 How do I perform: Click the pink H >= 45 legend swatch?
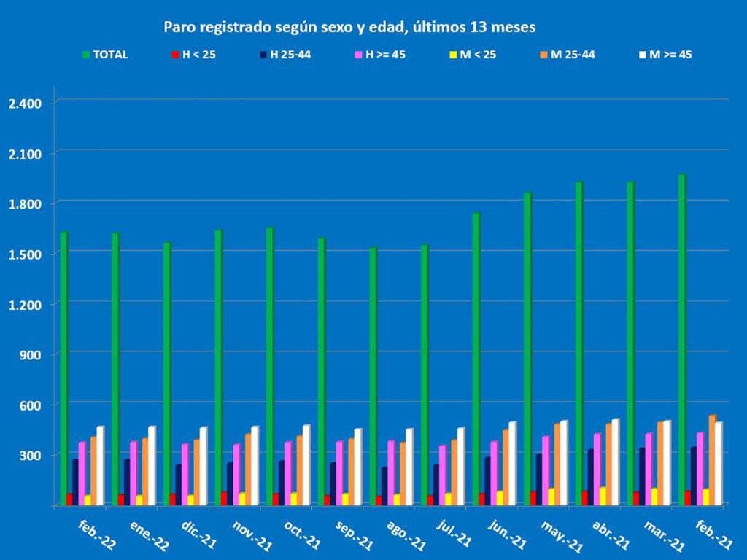(x=358, y=55)
